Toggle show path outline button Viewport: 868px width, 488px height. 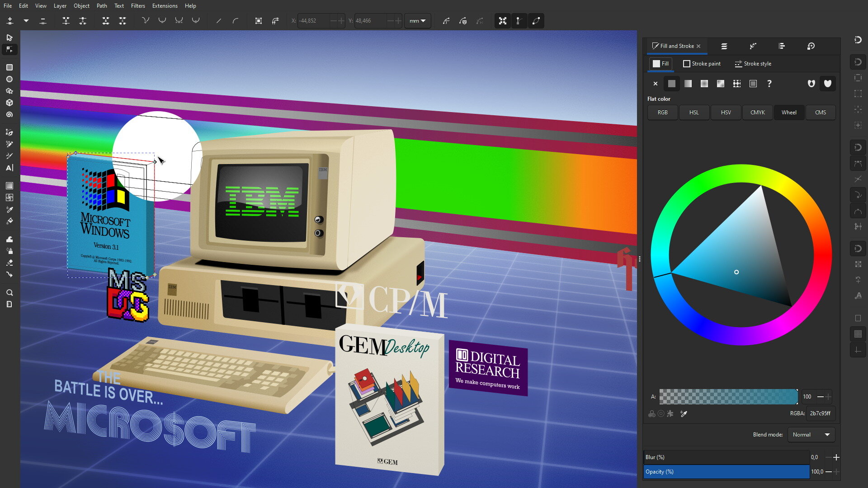tap(536, 21)
